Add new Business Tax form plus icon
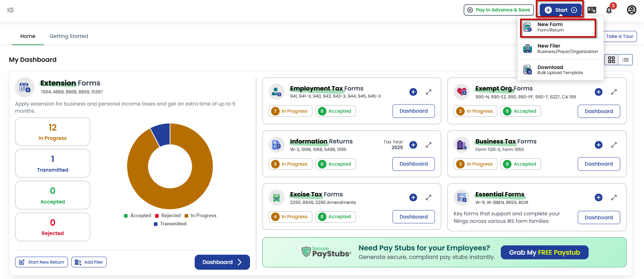The image size is (644, 279). coord(599,145)
